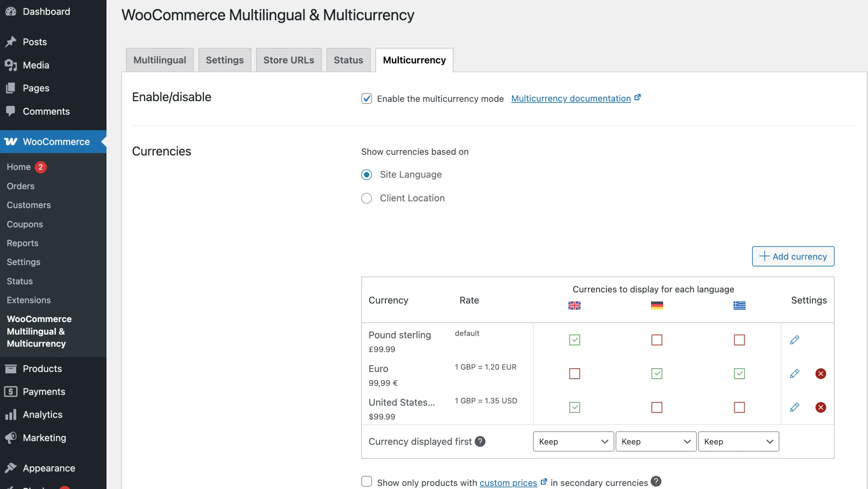Click the help tooltip beside Currency displayed first
Image resolution: width=868 pixels, height=489 pixels.
pos(480,441)
